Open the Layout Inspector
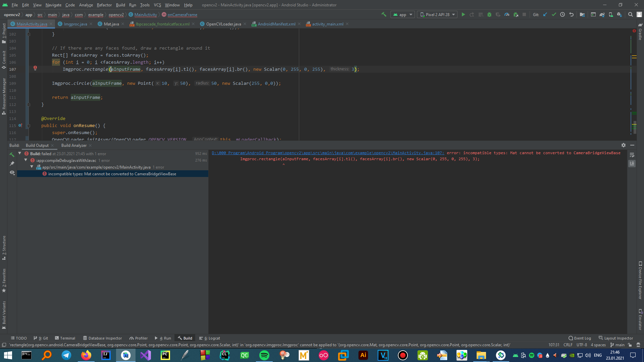 (616, 338)
